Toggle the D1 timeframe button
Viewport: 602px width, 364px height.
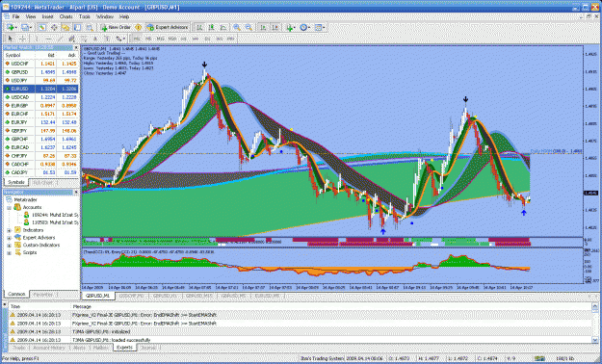coord(207,39)
